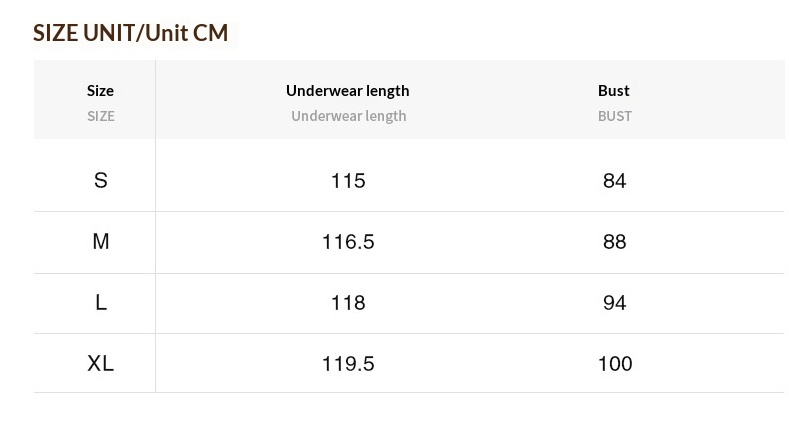This screenshot has height=438, width=789.
Task: Select the bust measurement 94
Action: [614, 303]
